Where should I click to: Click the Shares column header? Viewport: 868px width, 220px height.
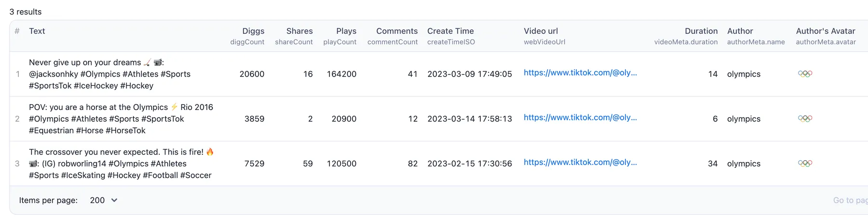(x=299, y=31)
